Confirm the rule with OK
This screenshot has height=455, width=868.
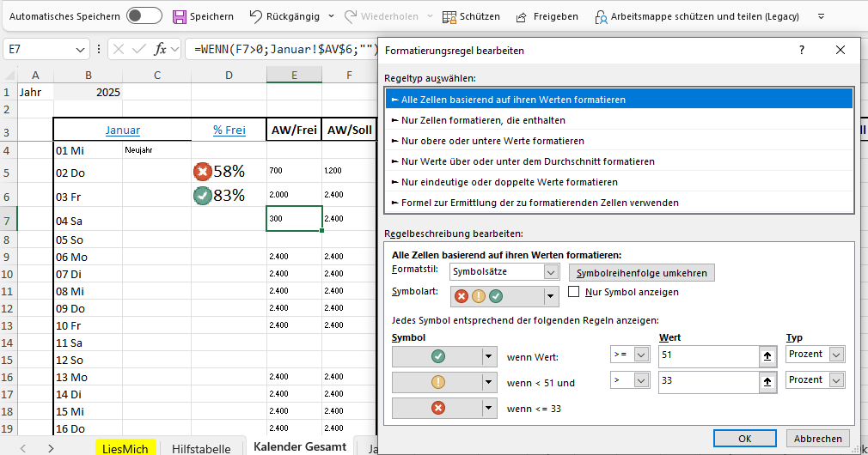point(744,439)
